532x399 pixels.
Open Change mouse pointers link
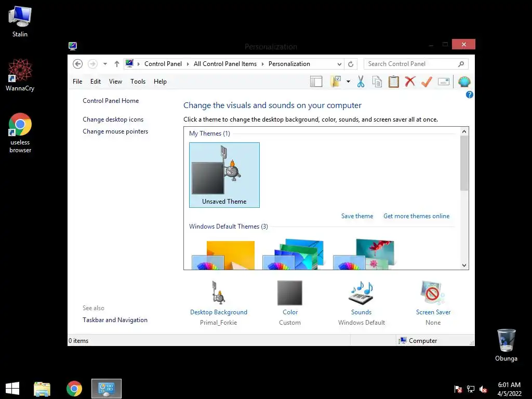pyautogui.click(x=115, y=131)
